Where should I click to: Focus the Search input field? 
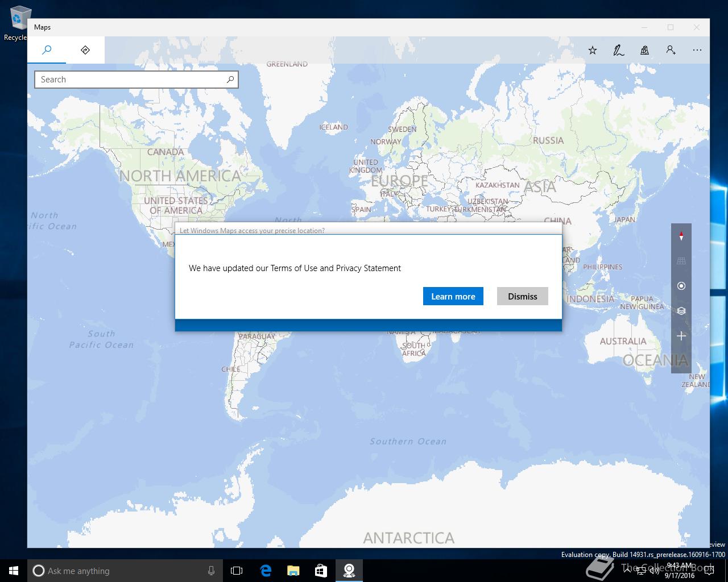[136, 80]
